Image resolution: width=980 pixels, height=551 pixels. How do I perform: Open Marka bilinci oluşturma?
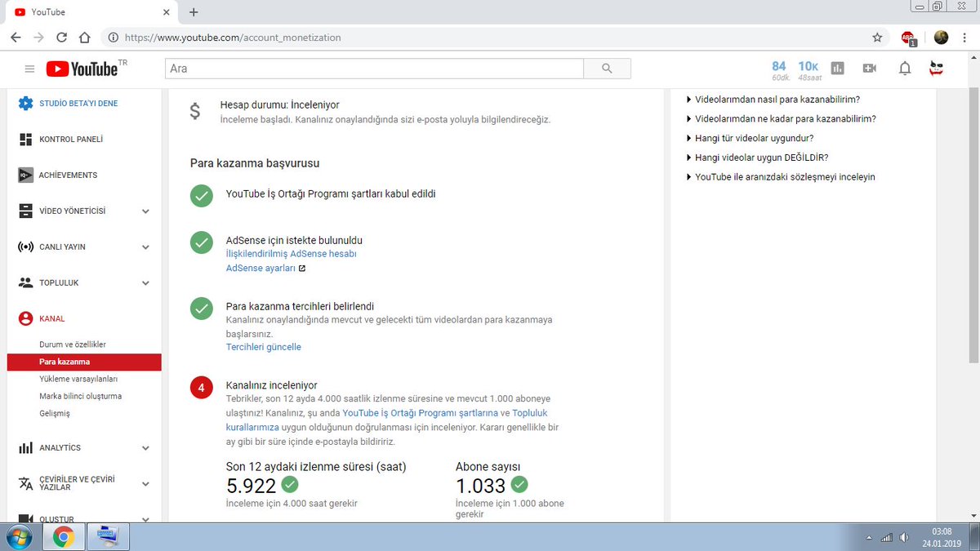coord(80,396)
